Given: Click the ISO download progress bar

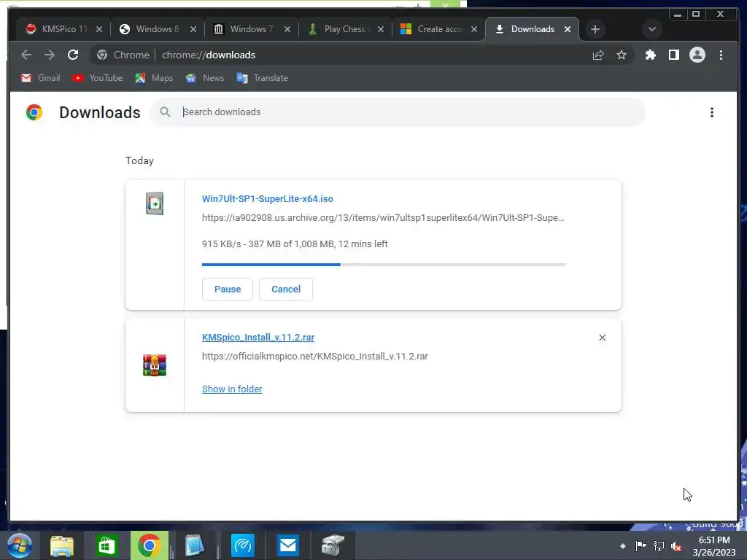Looking at the screenshot, I should 384,264.
